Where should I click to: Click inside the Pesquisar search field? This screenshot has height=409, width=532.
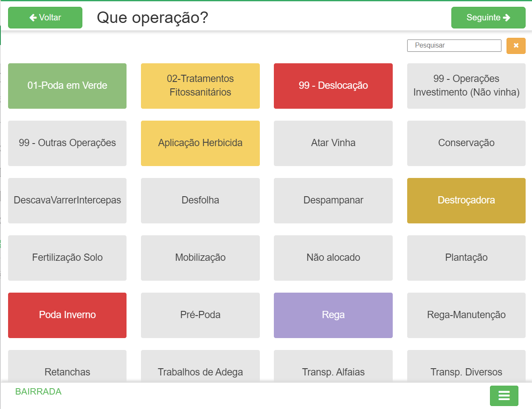click(x=453, y=45)
